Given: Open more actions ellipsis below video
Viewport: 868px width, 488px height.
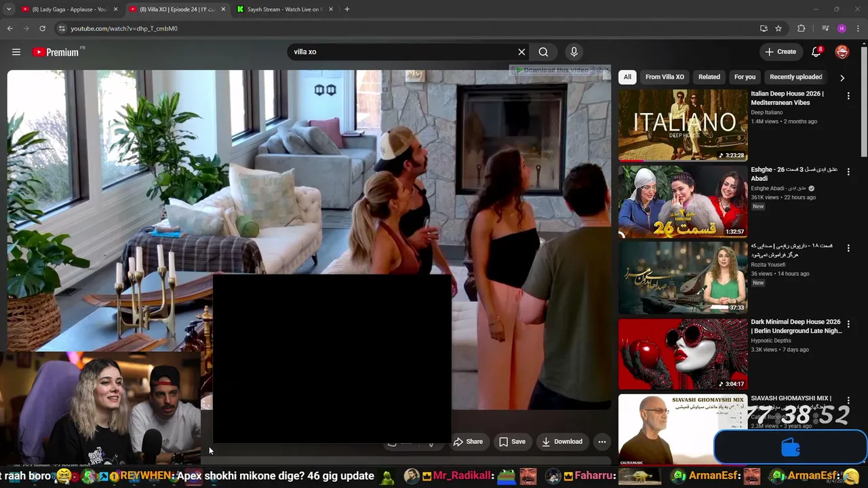Looking at the screenshot, I should pos(601,442).
